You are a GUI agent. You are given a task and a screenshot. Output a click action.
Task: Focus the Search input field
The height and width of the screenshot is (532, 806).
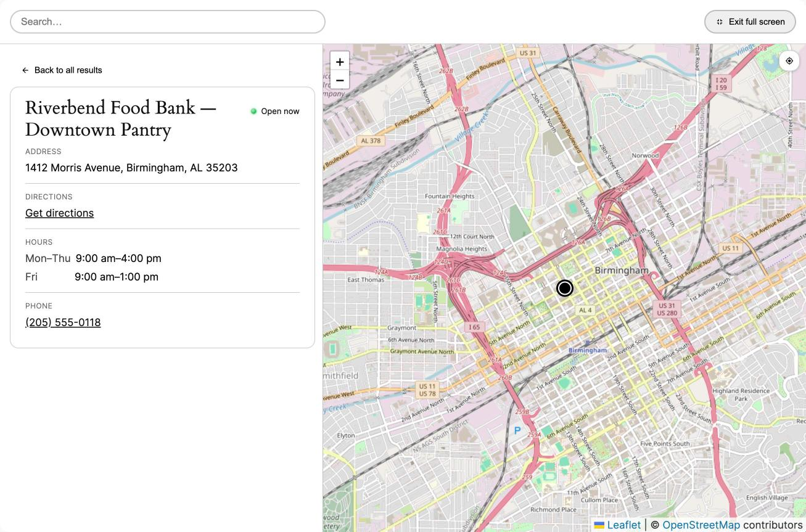pos(168,22)
